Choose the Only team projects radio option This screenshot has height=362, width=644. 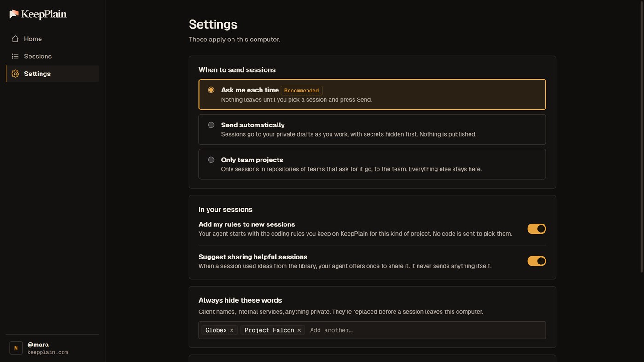pyautogui.click(x=211, y=160)
